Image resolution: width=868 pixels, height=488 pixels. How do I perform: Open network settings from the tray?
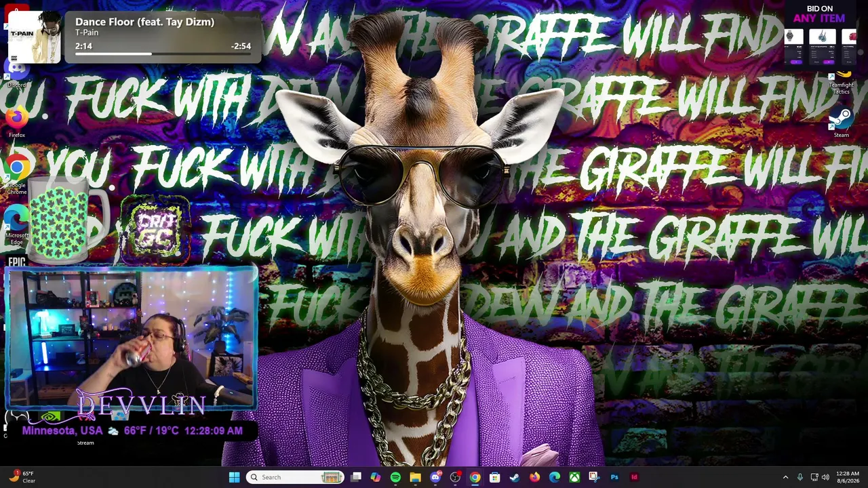(814, 477)
